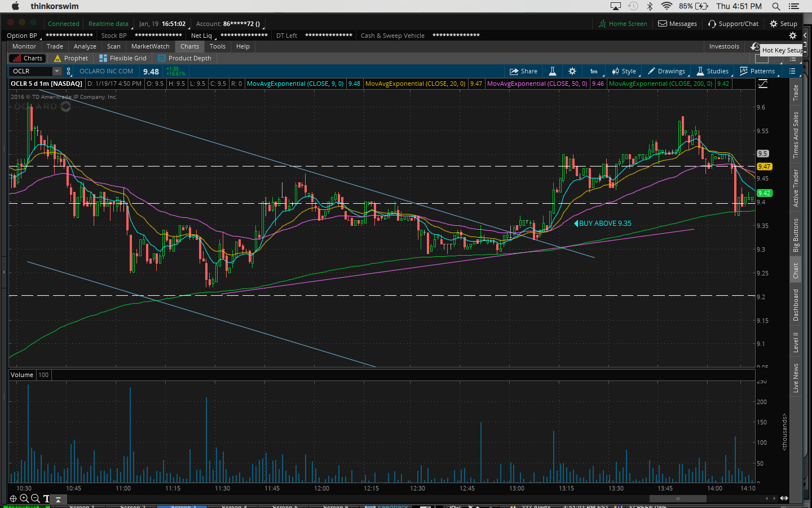Image resolution: width=812 pixels, height=508 pixels.
Task: Open Setup gear in top bar
Action: [783, 24]
